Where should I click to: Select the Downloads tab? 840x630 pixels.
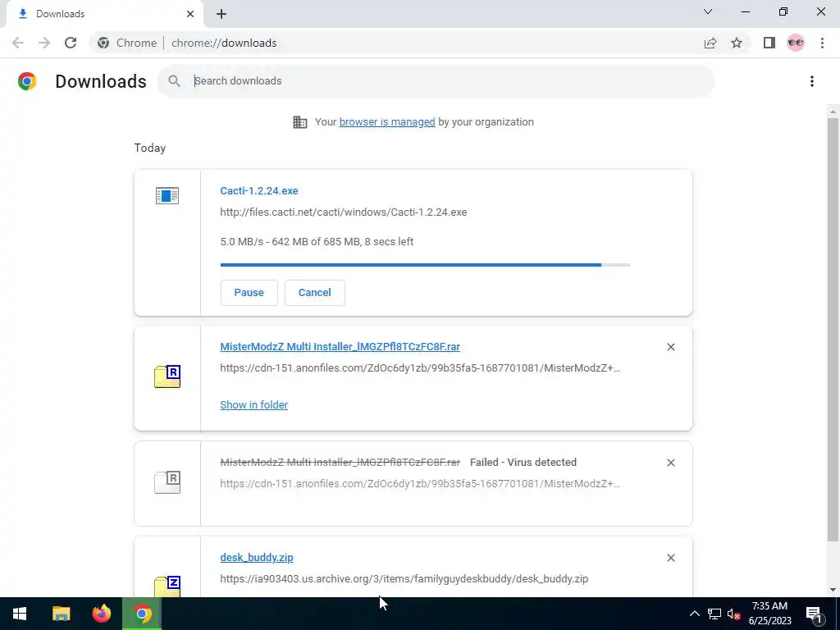pos(104,14)
